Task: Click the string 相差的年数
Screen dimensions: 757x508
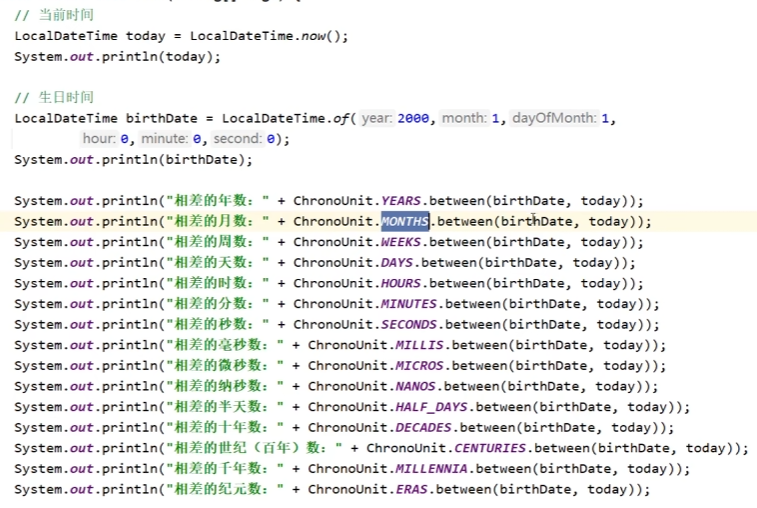Action: (x=217, y=200)
